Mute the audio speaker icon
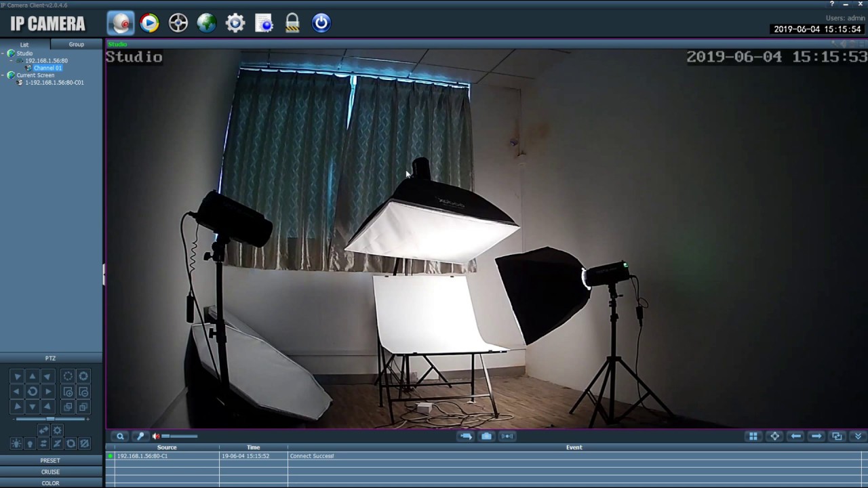The height and width of the screenshot is (488, 868). (x=155, y=436)
